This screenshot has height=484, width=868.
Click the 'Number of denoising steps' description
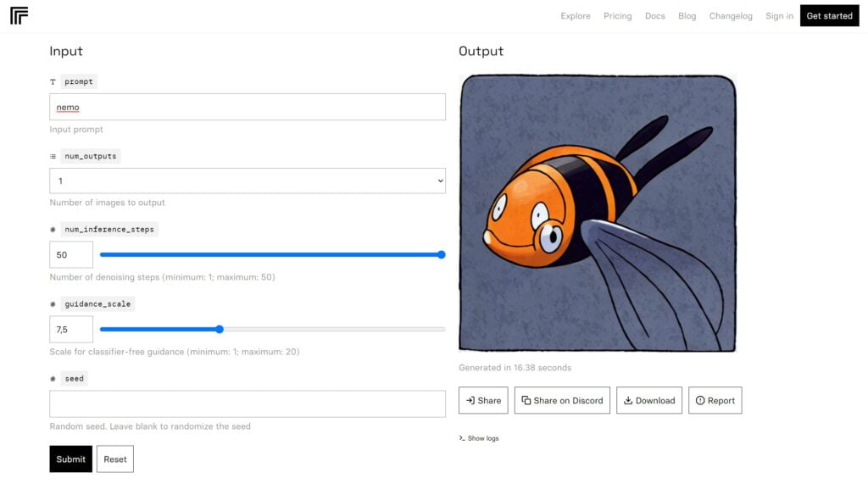coord(162,277)
